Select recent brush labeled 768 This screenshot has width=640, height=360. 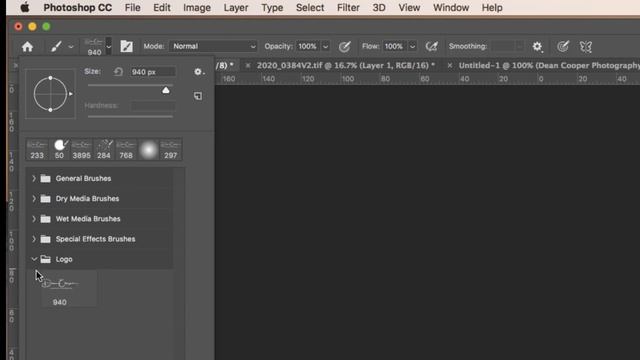(x=126, y=149)
